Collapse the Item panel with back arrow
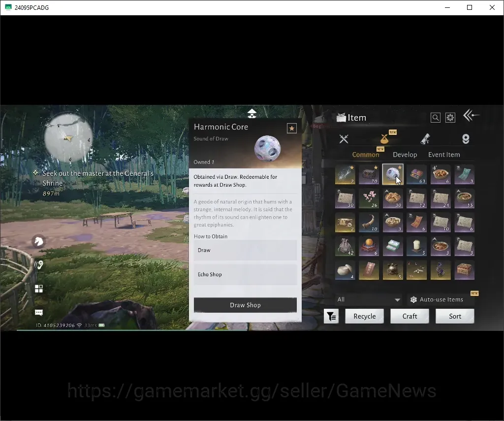Viewport: 504px width, 421px height. 471,115
